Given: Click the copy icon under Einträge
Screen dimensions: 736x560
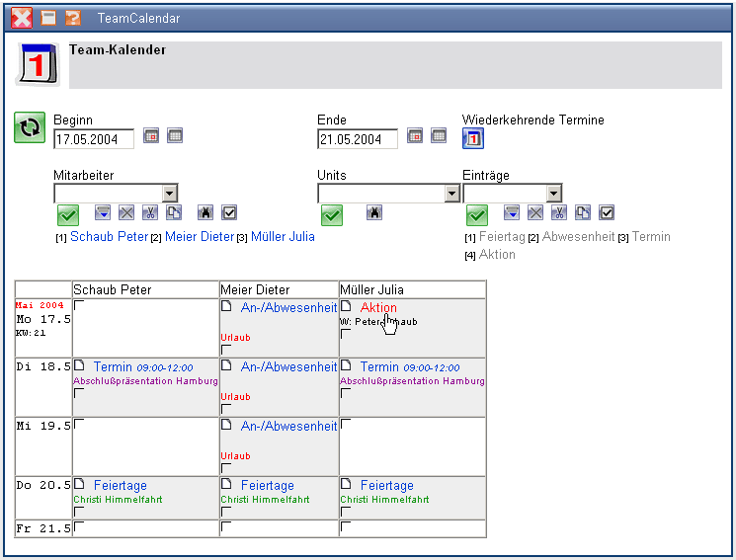Looking at the screenshot, I should click(583, 212).
